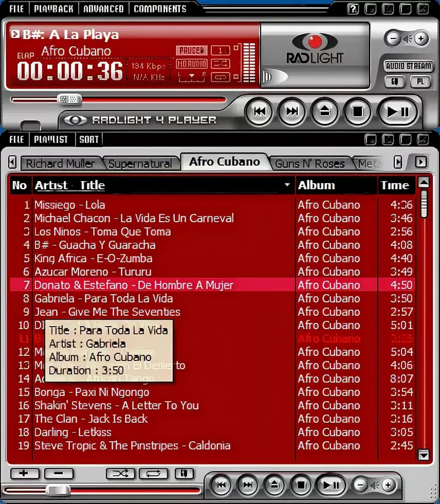Image resolution: width=440 pixels, height=504 pixels.
Task: Toggle repeat loop indicator in the red display
Action: (x=221, y=77)
